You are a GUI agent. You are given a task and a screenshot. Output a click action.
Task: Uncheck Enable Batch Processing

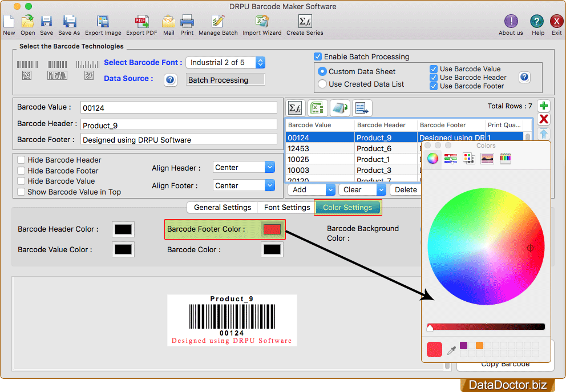[x=318, y=57]
